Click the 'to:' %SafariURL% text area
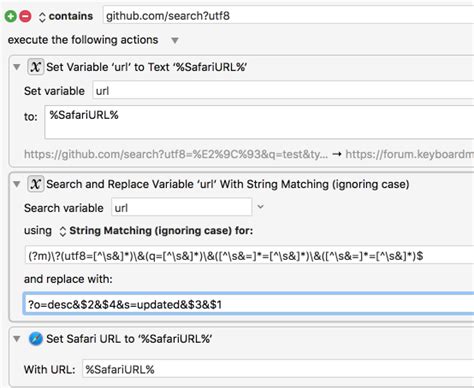Viewport: 474px width, 388px height. point(259,122)
